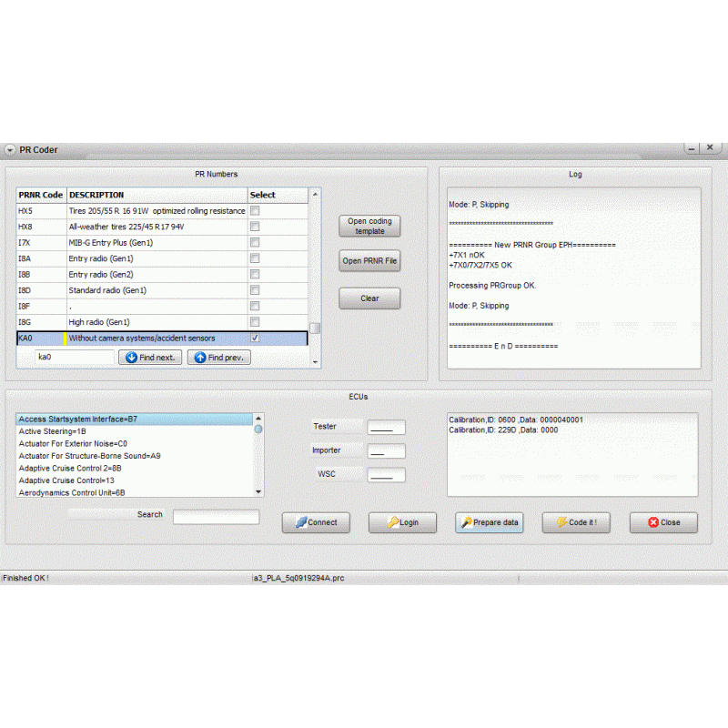Click the PR Numbers list scrollbar down arrow
Screen dimensions: 728x728
[314, 362]
